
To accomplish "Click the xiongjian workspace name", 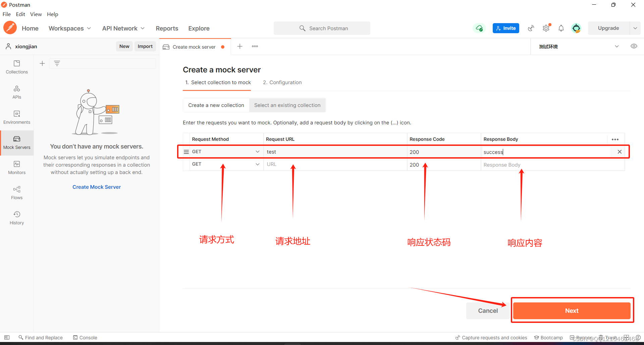I will [26, 47].
